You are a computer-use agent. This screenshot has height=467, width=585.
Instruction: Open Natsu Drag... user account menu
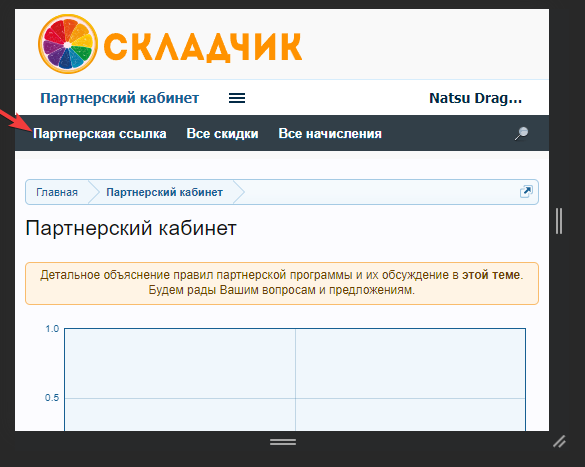475,98
